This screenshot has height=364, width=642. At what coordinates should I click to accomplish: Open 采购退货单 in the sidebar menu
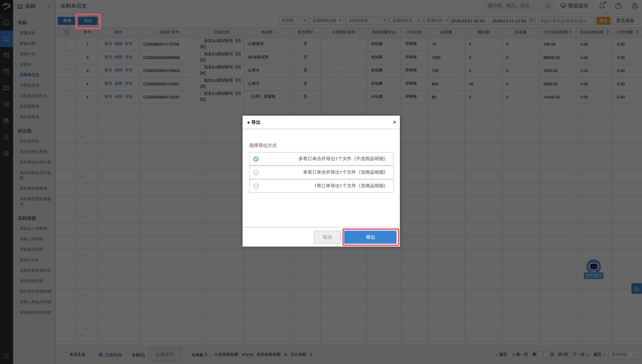[29, 85]
